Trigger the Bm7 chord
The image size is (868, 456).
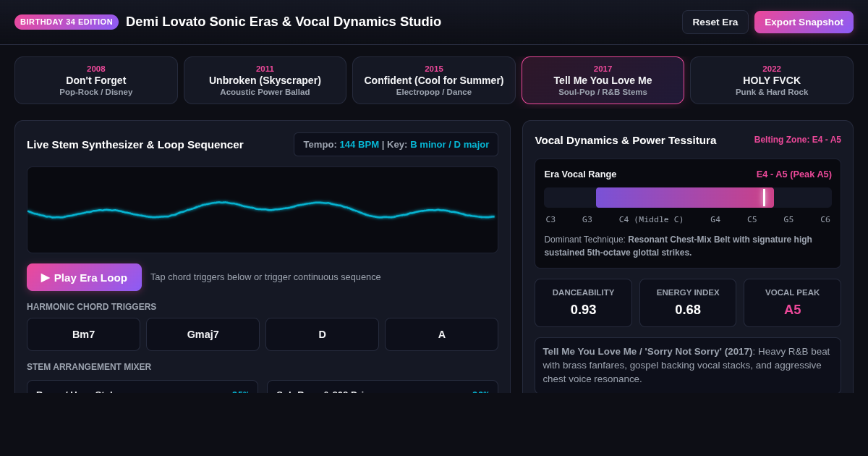83,334
